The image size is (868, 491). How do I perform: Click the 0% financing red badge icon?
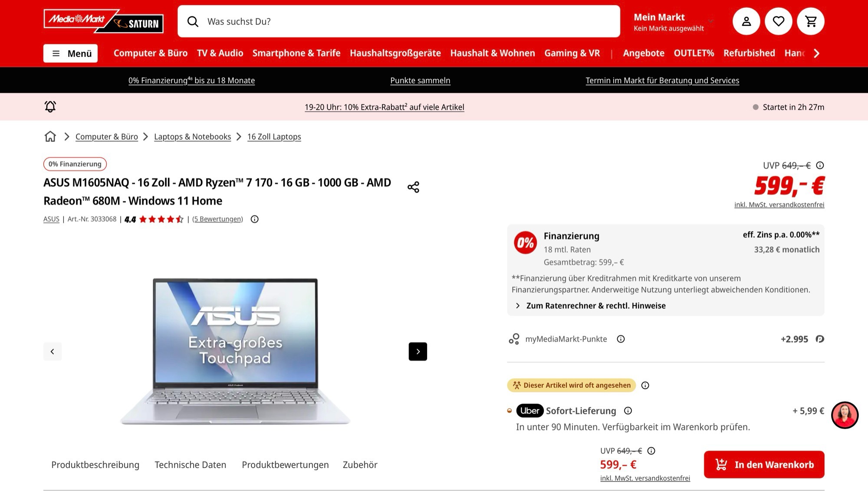(x=525, y=242)
